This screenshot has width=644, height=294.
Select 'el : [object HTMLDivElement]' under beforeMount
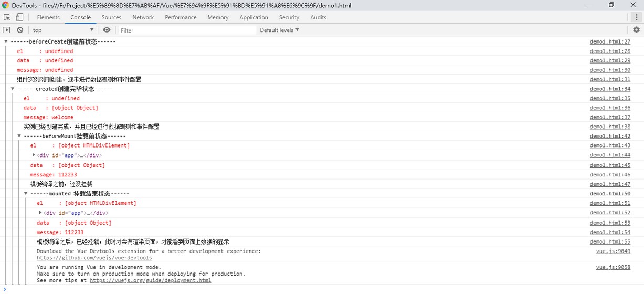(80, 145)
